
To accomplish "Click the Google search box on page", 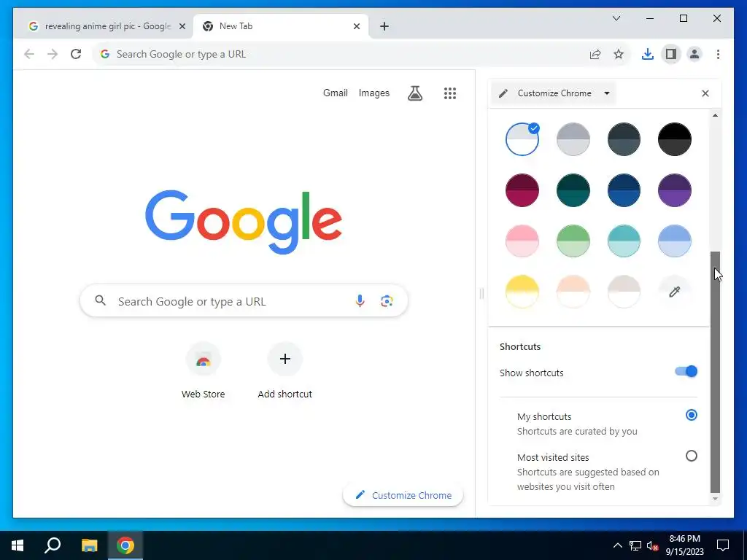I will pos(244,301).
